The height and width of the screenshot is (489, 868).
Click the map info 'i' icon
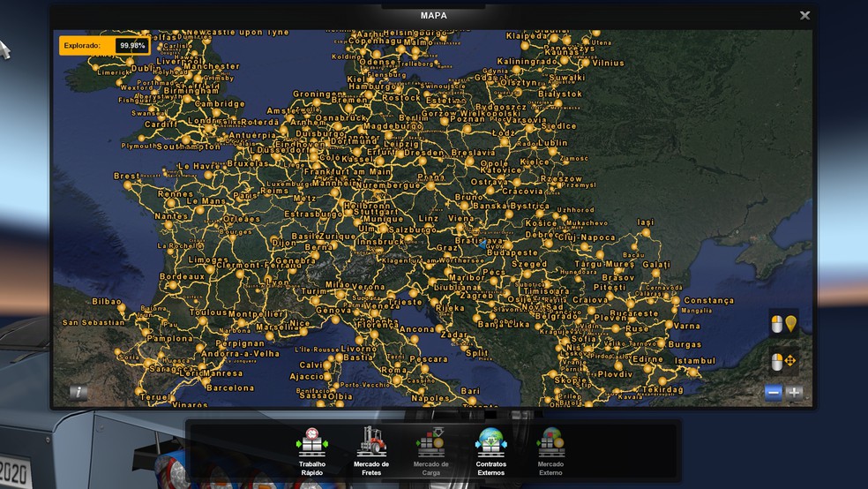79,393
